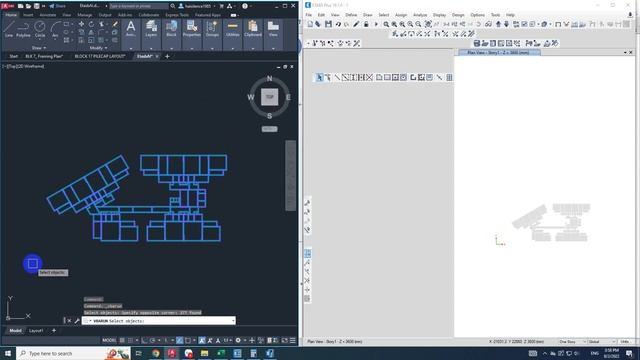Open the Windows Start menu
Screen dimensions: 640x360
pos(8,353)
